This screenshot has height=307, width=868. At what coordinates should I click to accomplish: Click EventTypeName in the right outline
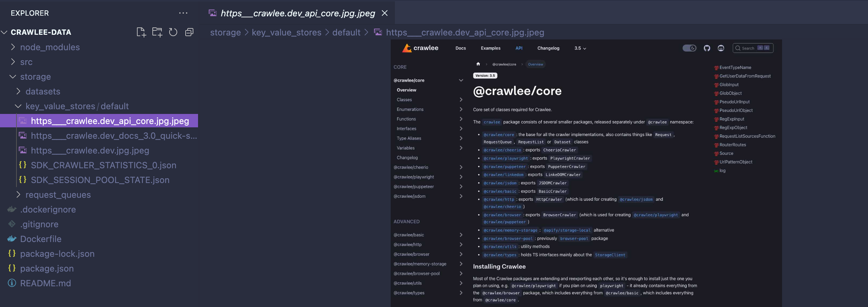(x=735, y=68)
